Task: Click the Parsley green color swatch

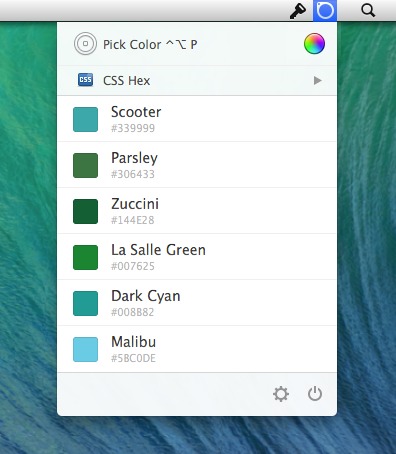Action: 85,165
